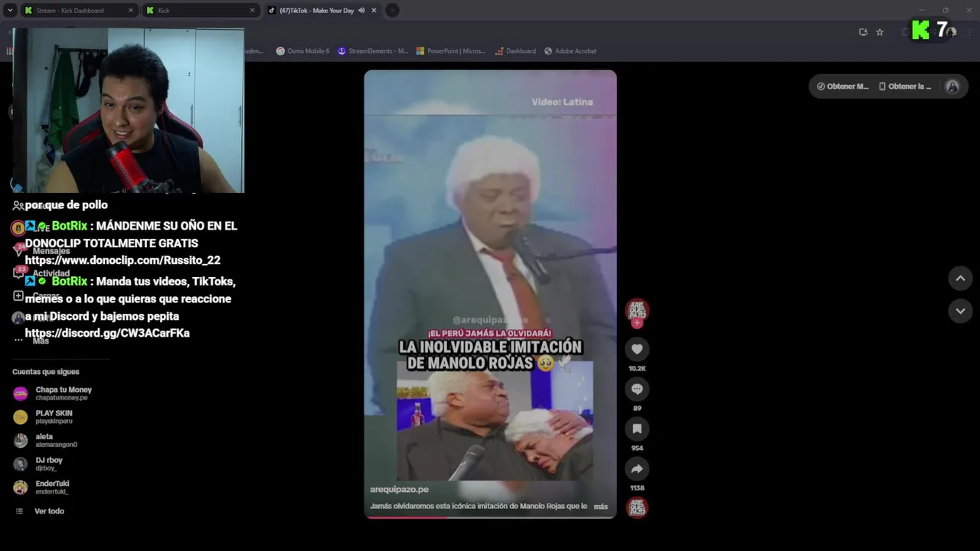Viewport: 980px width, 551px height.
Task: Open the Chapa tu Money followed account
Action: pos(64,393)
